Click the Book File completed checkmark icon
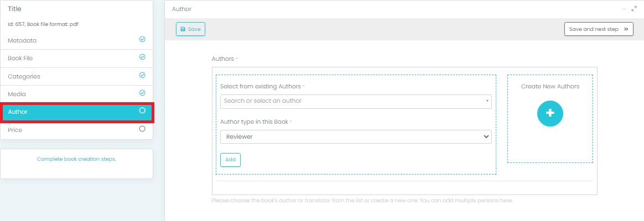Screen dimensions: 644x221 (x=142, y=57)
